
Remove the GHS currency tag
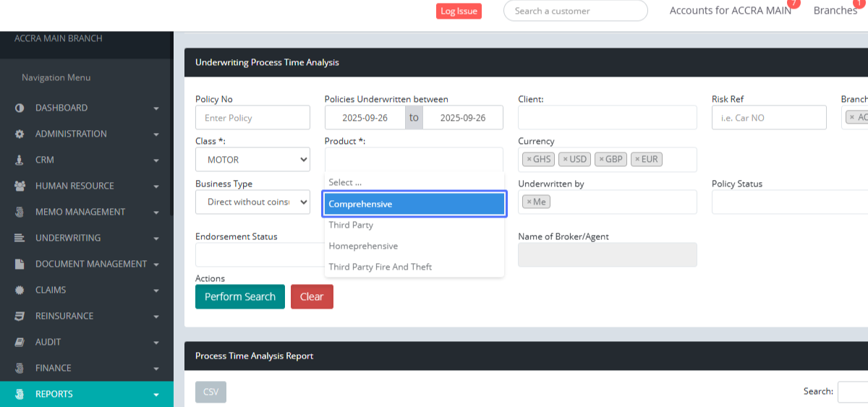click(x=529, y=160)
